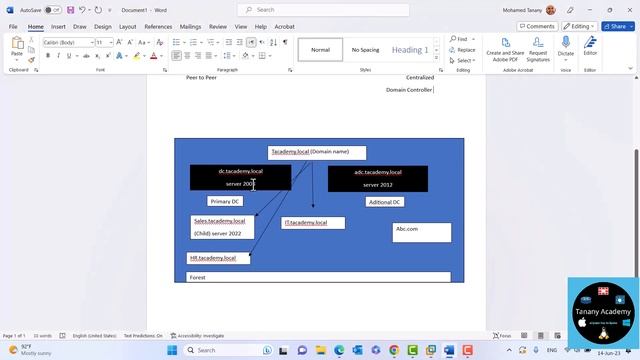The height and width of the screenshot is (360, 640).
Task: Switch to the Design tab
Action: point(102,27)
